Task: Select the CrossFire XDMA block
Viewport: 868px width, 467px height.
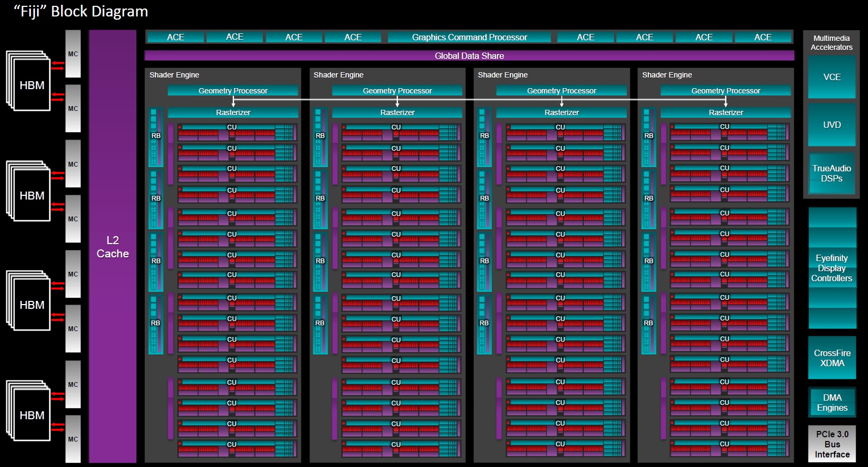Action: (832, 358)
